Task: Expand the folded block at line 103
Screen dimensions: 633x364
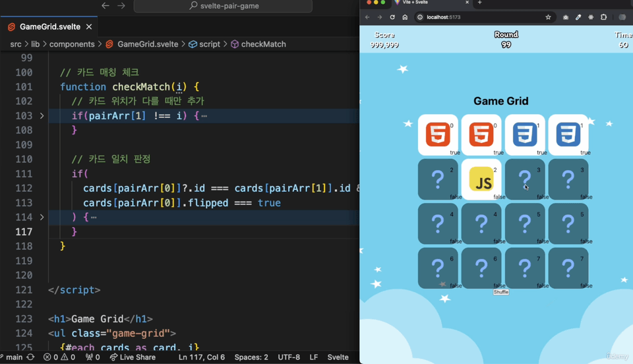Action: coord(42,116)
